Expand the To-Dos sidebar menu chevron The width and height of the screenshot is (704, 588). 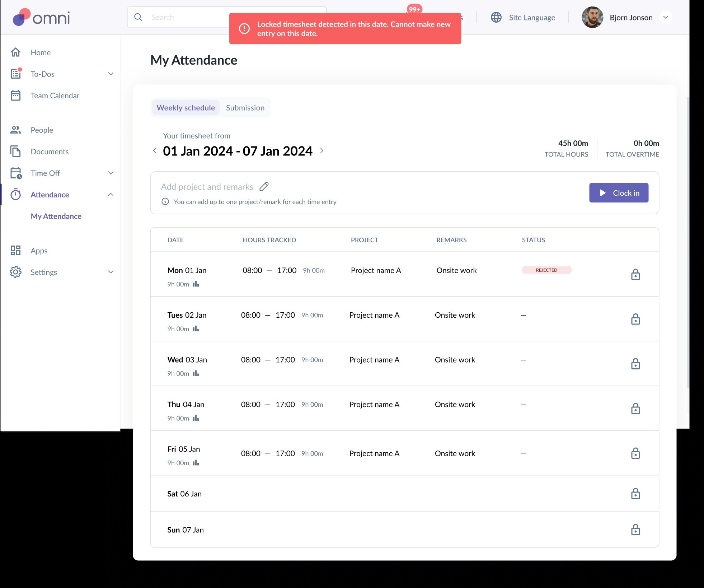[111, 74]
